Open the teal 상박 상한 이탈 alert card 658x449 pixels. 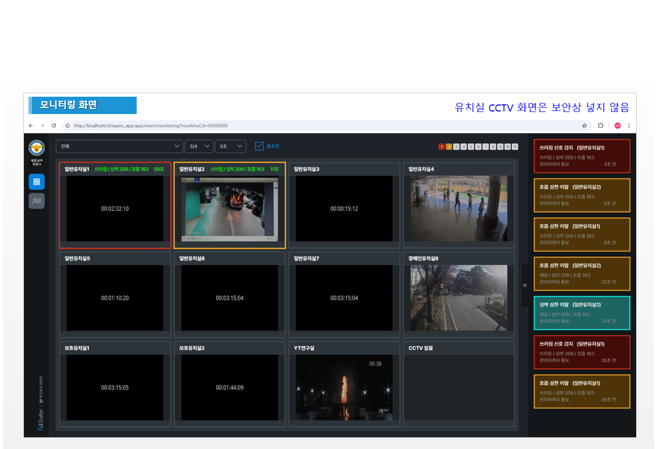(x=581, y=313)
